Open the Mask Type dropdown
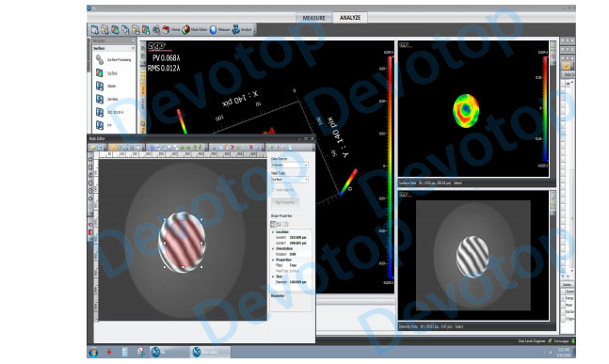 (290, 180)
